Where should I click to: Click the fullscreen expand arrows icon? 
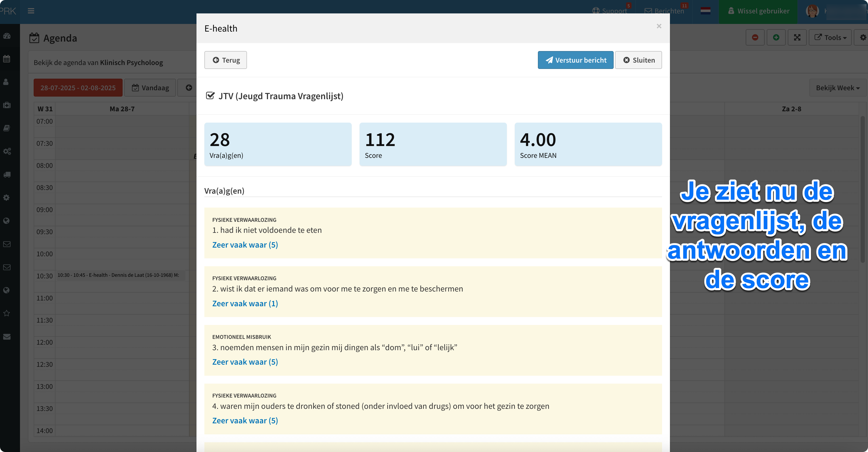tap(797, 37)
